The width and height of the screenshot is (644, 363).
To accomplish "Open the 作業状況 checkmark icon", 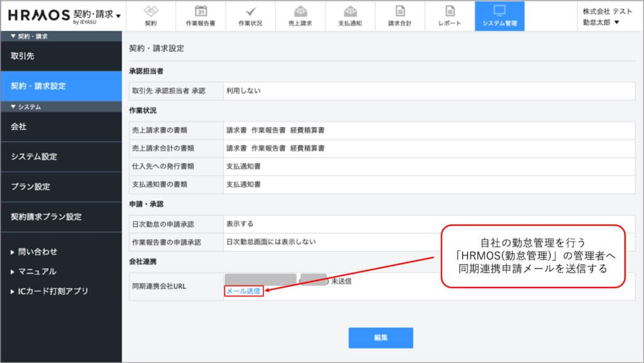I will point(250,11).
